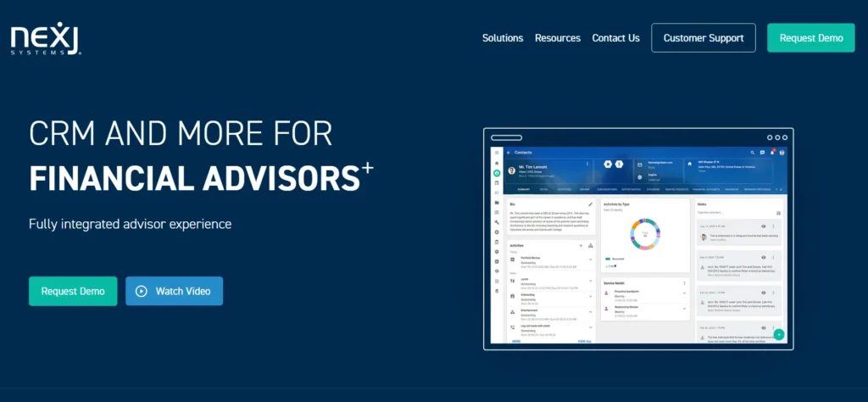Select the Detail tab in CRM preview

pyautogui.click(x=544, y=189)
